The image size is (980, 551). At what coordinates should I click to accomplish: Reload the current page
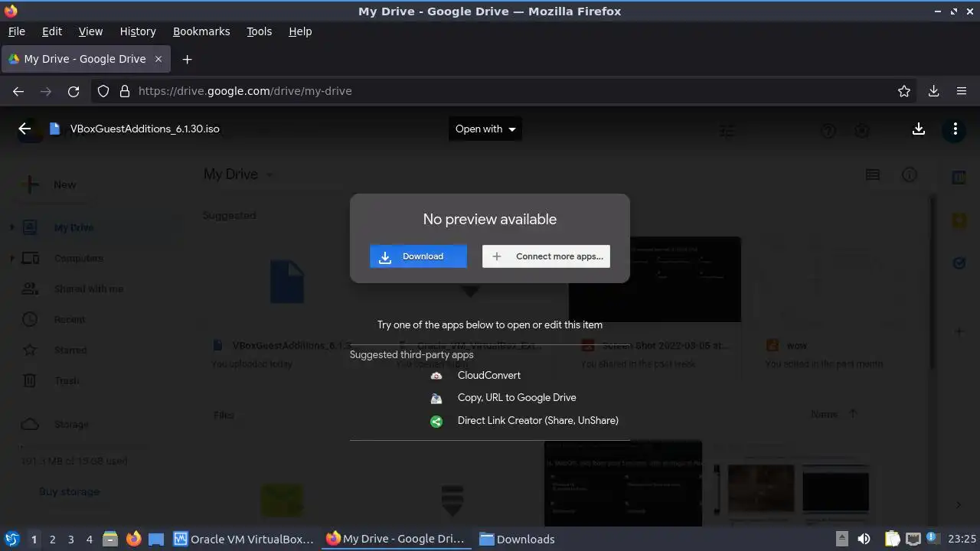coord(73,91)
